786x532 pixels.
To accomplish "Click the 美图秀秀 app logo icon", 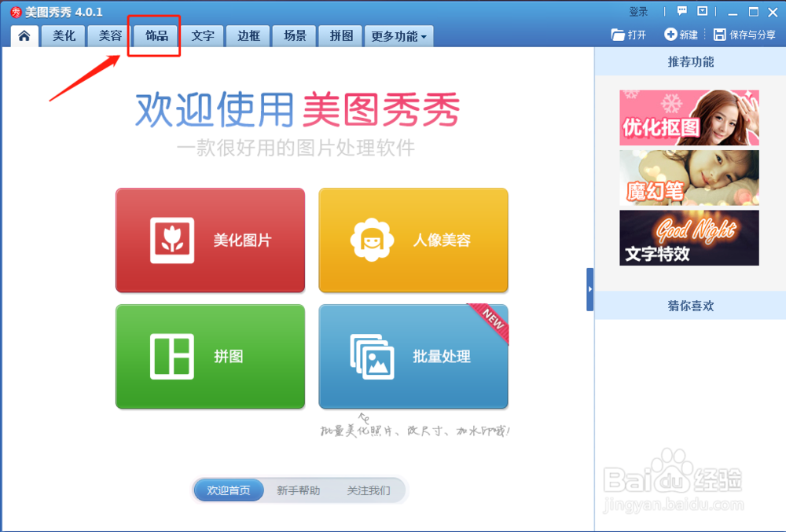I will 16,12.
